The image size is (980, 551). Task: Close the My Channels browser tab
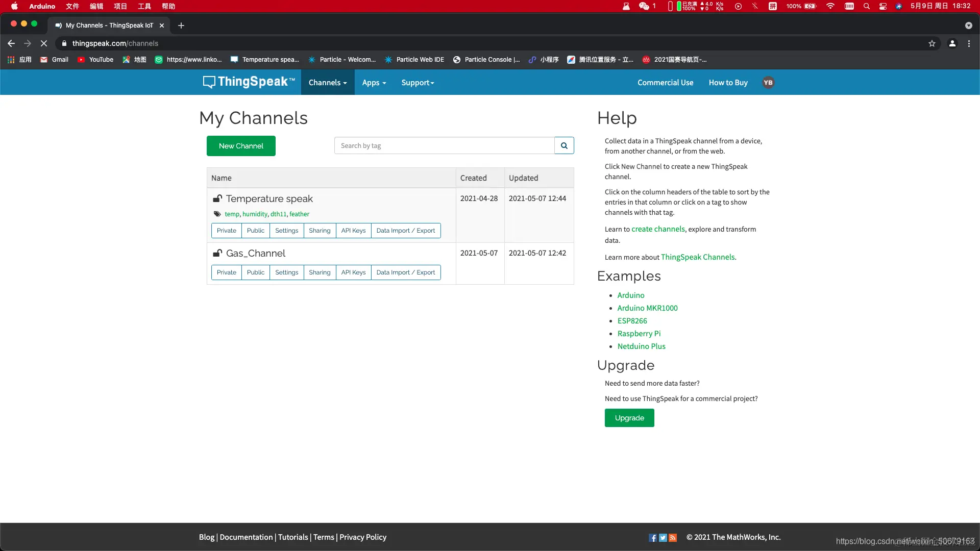pyautogui.click(x=162, y=26)
